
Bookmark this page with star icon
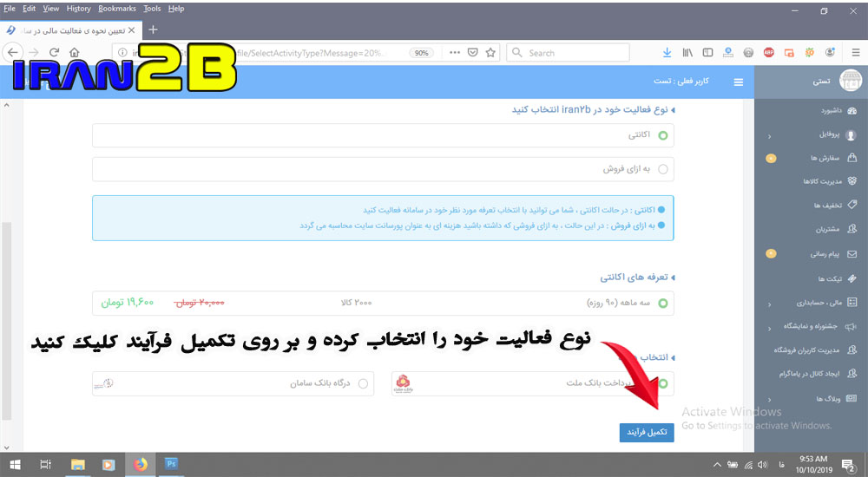click(x=490, y=53)
